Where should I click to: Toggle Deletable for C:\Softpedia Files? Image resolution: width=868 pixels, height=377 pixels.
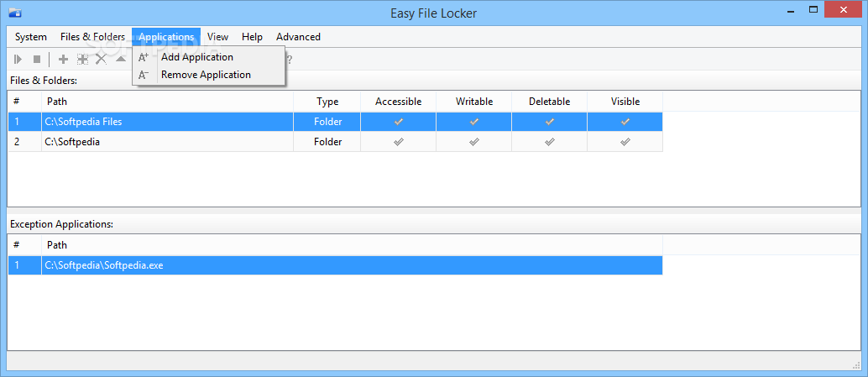pyautogui.click(x=549, y=122)
